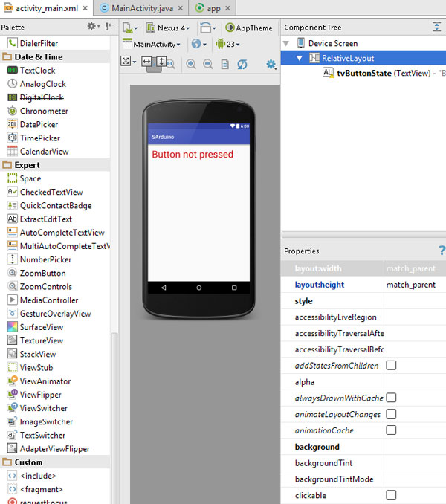This screenshot has width=446, height=504.
Task: Select DialerFilter widget in Palette
Action: pyautogui.click(x=33, y=43)
